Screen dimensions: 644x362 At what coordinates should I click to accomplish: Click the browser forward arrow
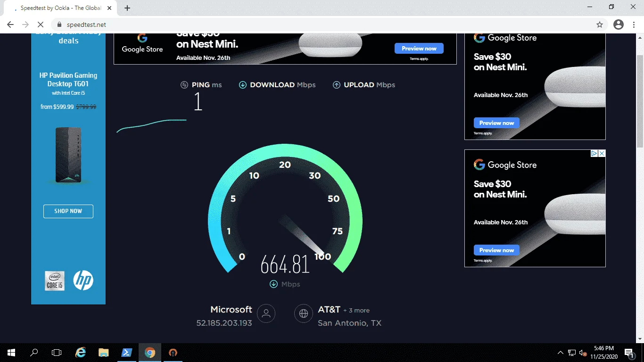(25, 25)
